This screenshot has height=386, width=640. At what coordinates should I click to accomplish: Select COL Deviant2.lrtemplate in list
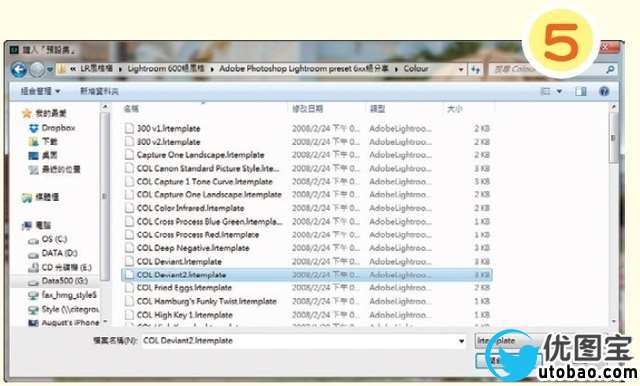[307, 275]
